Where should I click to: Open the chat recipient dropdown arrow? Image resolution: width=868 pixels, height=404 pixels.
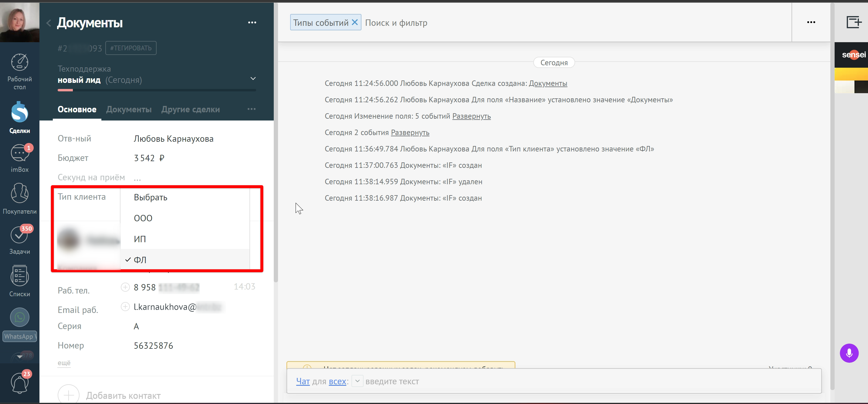pyautogui.click(x=357, y=381)
